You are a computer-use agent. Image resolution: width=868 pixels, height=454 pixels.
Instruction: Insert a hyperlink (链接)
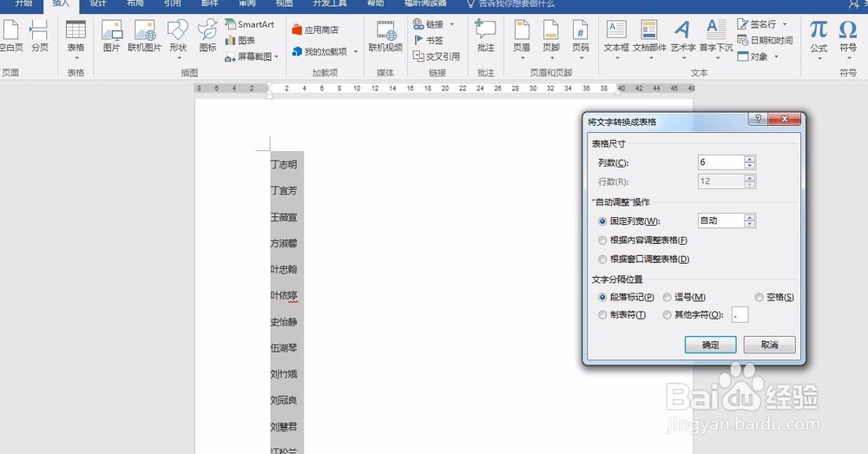tap(429, 24)
